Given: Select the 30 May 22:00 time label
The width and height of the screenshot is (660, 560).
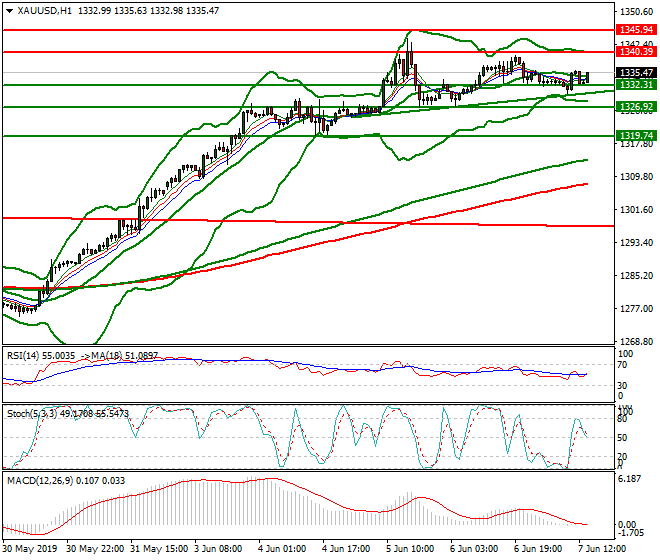Looking at the screenshot, I should pyautogui.click(x=96, y=549).
